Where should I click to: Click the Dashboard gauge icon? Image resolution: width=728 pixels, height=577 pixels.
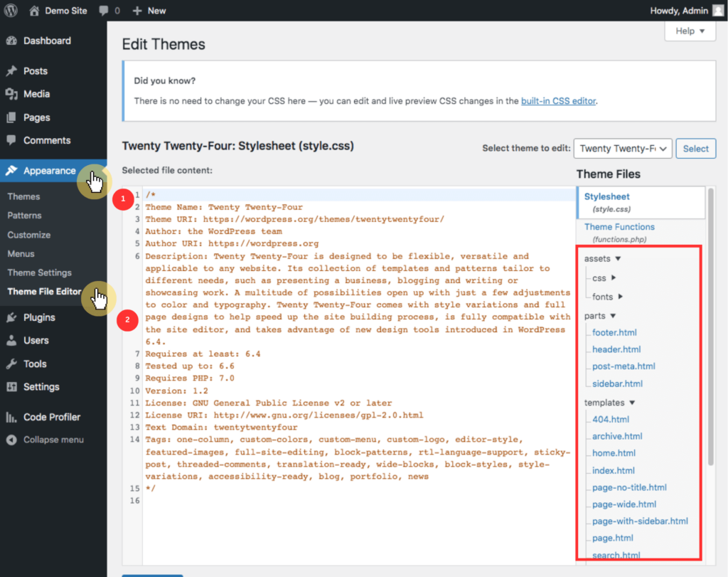(x=11, y=41)
